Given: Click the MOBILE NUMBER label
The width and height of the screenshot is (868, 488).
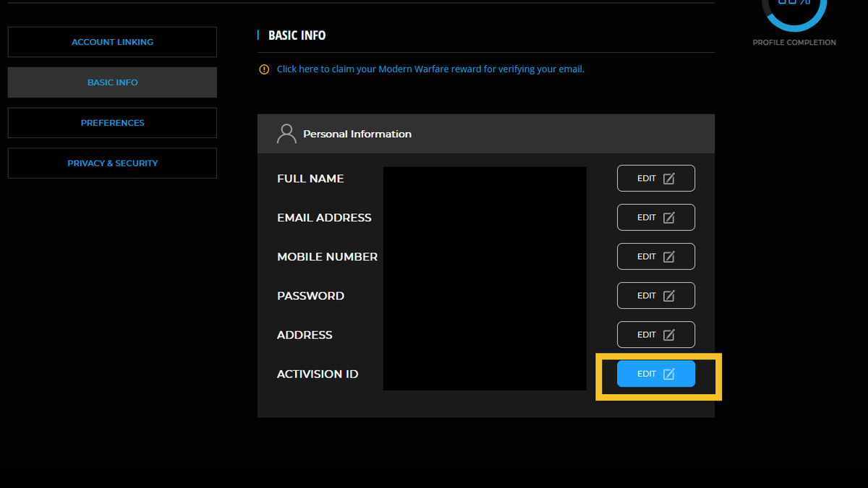Looking at the screenshot, I should tap(327, 257).
